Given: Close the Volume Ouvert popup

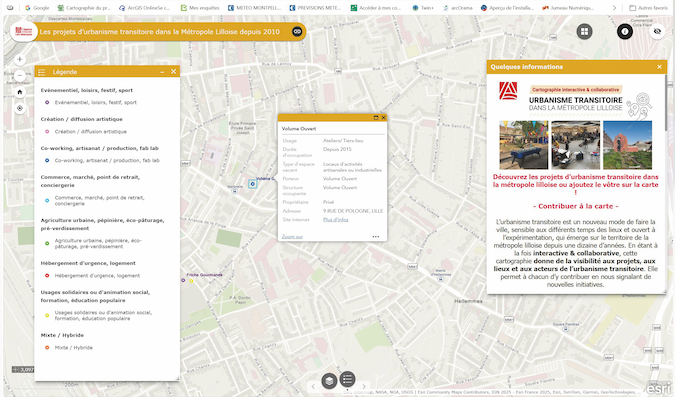Looking at the screenshot, I should coord(383,118).
